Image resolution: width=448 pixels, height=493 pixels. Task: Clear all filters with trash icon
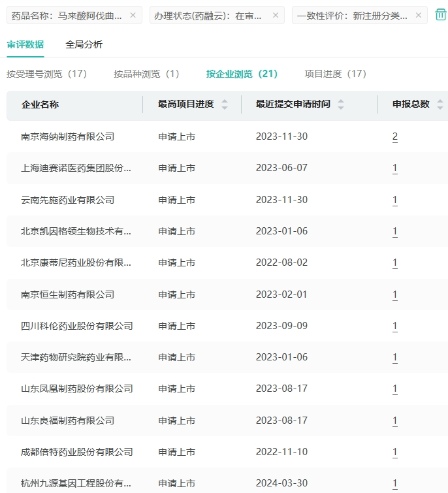[441, 14]
